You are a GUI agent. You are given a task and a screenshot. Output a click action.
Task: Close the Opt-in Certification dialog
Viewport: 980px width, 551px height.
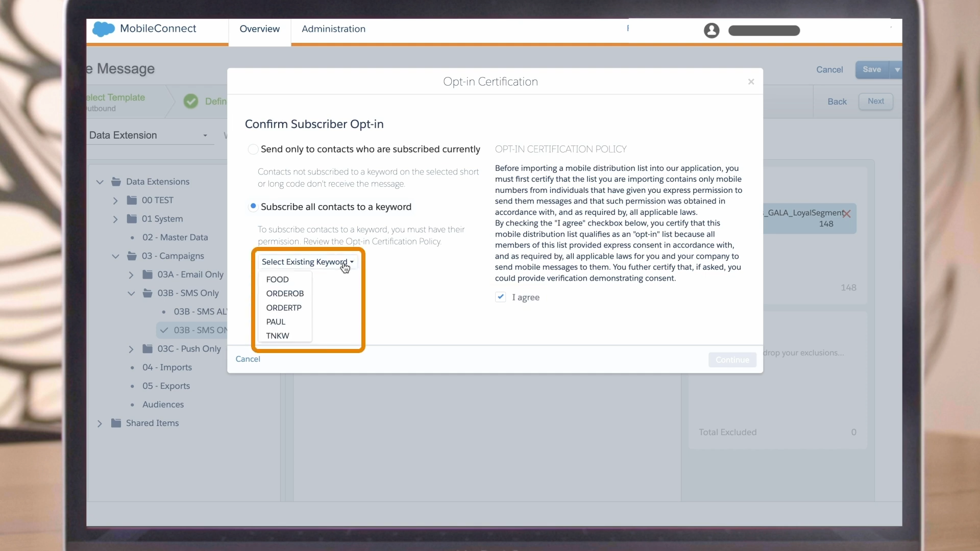click(x=751, y=82)
